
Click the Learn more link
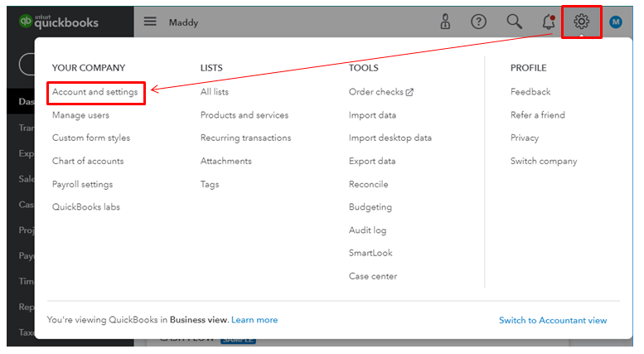click(254, 320)
